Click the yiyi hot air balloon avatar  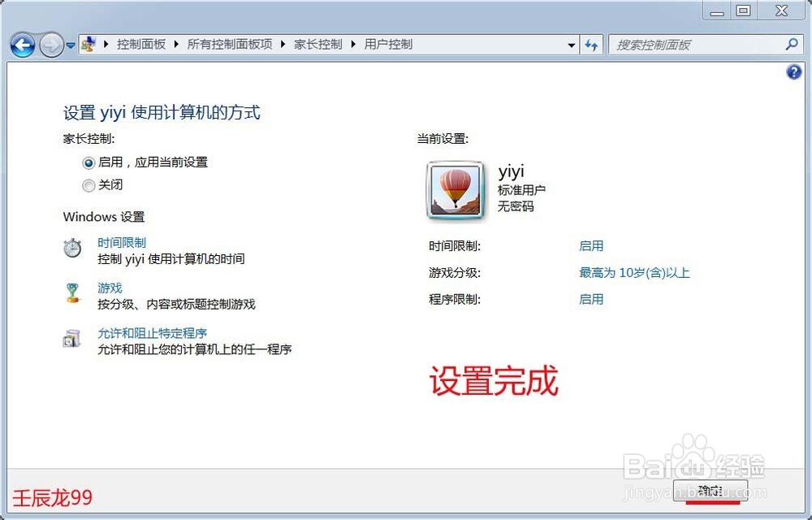click(x=455, y=189)
